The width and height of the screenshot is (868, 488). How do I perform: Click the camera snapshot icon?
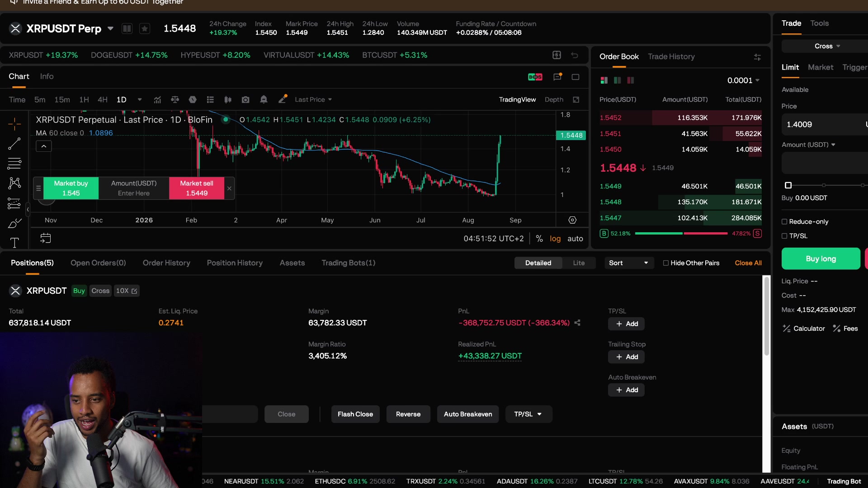pyautogui.click(x=245, y=99)
